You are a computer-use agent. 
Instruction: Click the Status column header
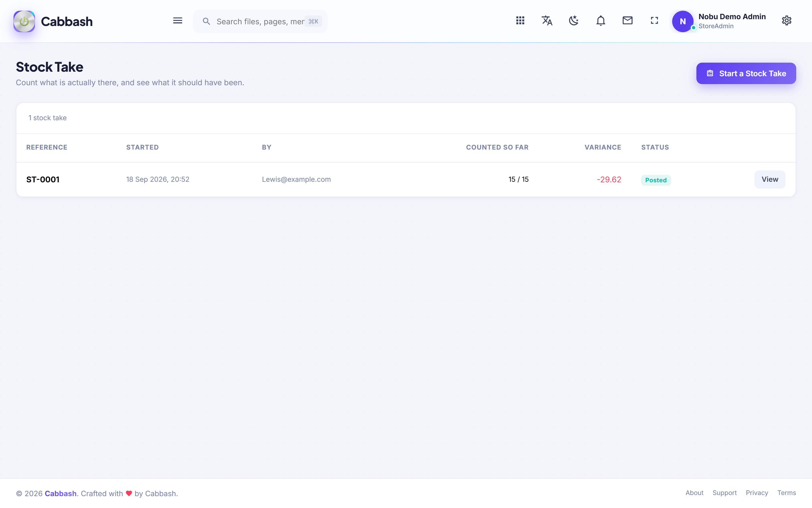(x=655, y=147)
